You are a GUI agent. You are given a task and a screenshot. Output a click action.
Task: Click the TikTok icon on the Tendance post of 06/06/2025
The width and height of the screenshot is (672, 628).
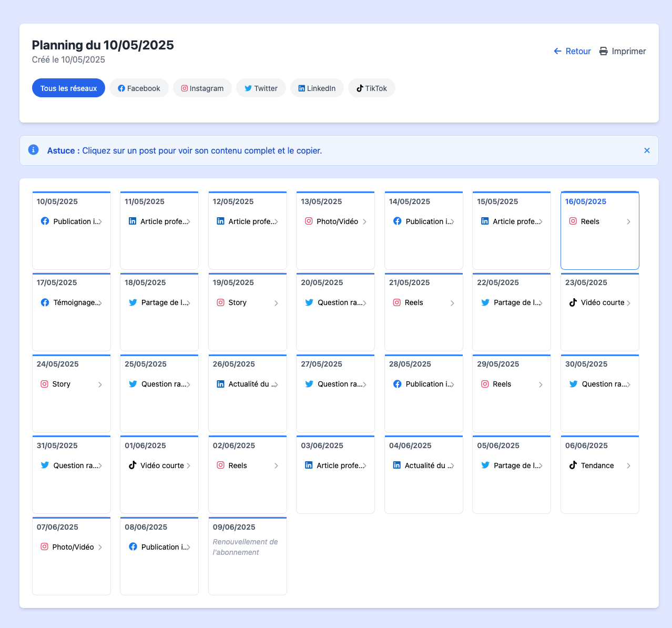click(573, 465)
